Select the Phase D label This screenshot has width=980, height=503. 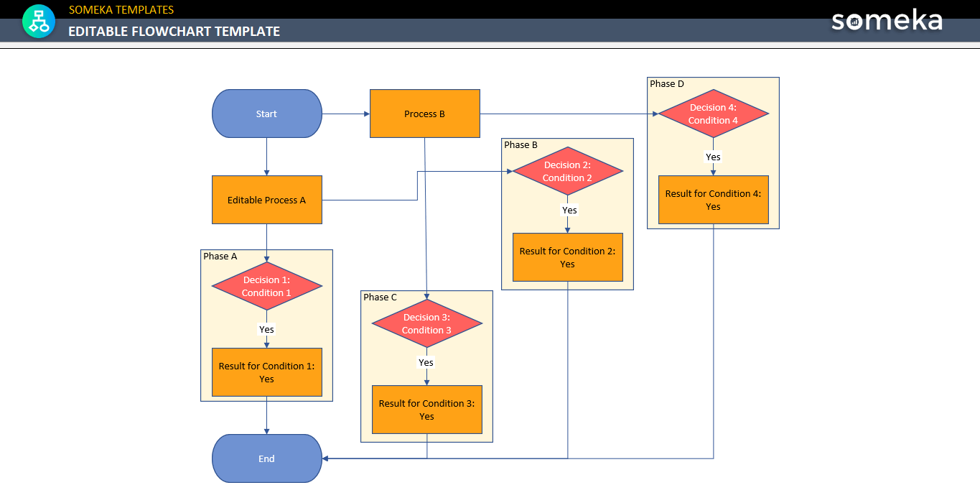tap(667, 84)
